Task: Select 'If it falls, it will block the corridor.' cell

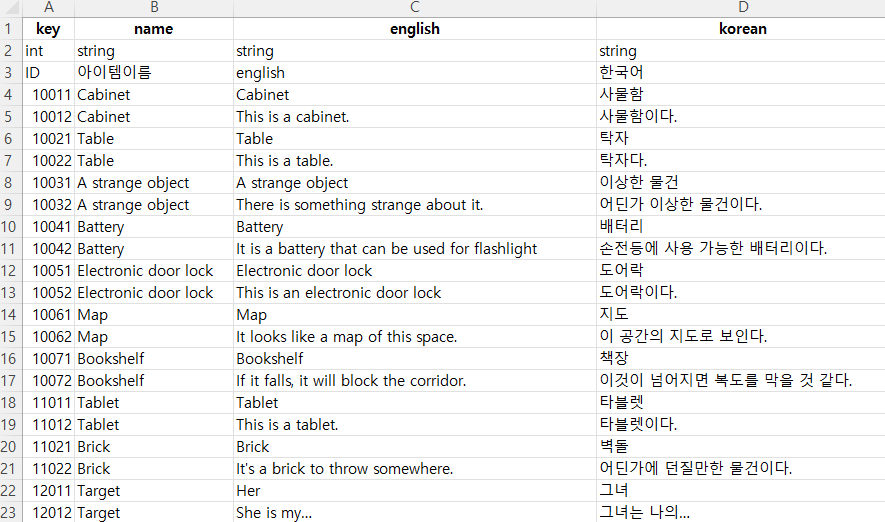Action: pos(415,381)
